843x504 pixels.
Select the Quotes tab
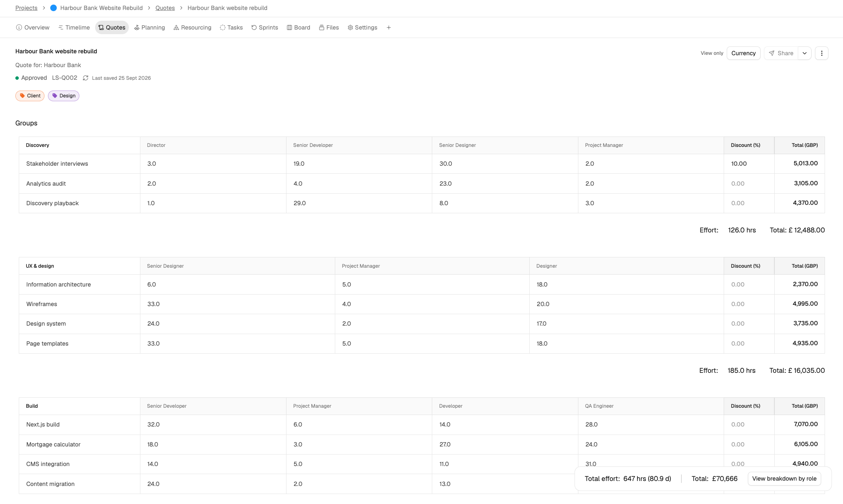pyautogui.click(x=112, y=28)
